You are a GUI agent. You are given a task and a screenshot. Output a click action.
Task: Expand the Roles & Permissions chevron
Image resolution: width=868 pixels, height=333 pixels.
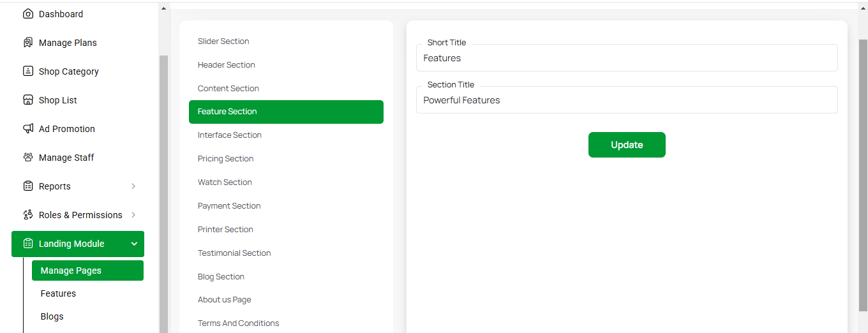click(x=133, y=215)
